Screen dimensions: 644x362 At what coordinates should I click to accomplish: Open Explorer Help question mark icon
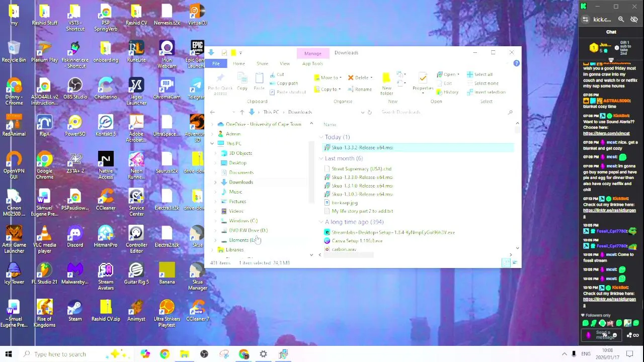point(516,63)
